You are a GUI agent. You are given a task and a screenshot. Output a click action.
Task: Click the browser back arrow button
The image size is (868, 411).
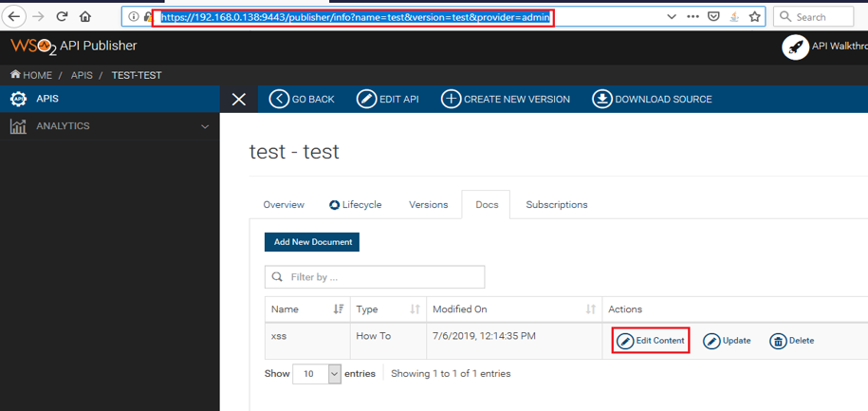(x=13, y=17)
